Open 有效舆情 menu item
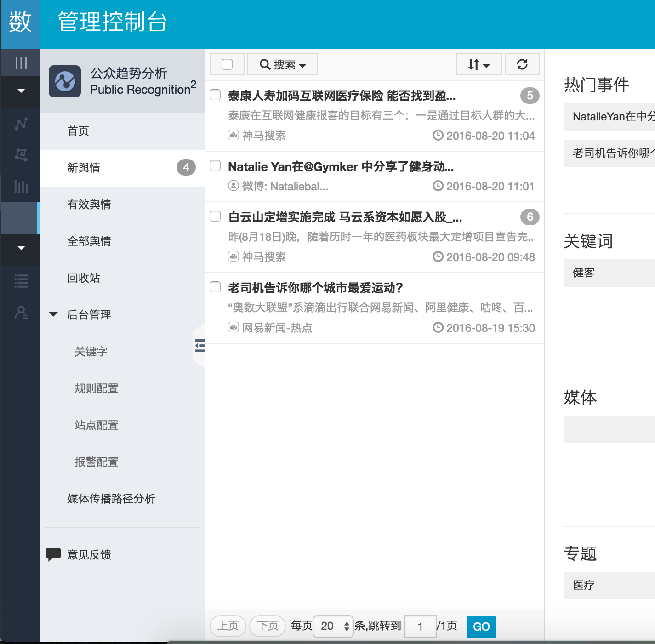The height and width of the screenshot is (644, 655). pos(122,205)
